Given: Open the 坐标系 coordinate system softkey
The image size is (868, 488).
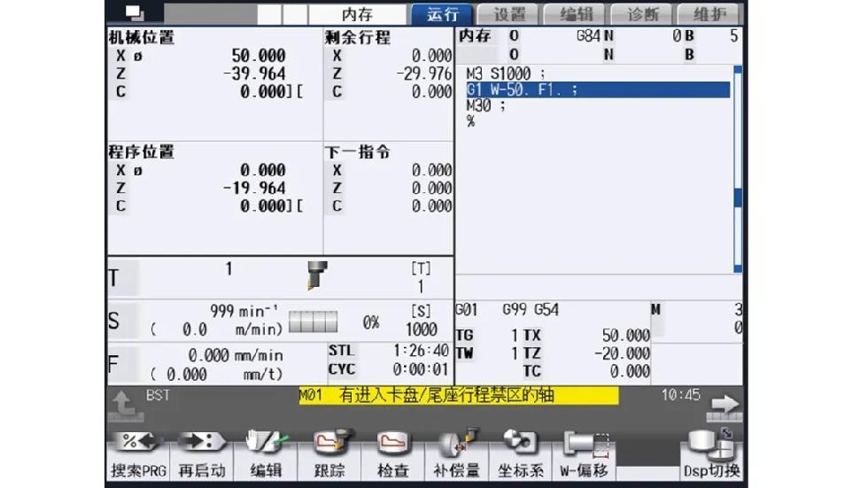Looking at the screenshot, I should (520, 458).
